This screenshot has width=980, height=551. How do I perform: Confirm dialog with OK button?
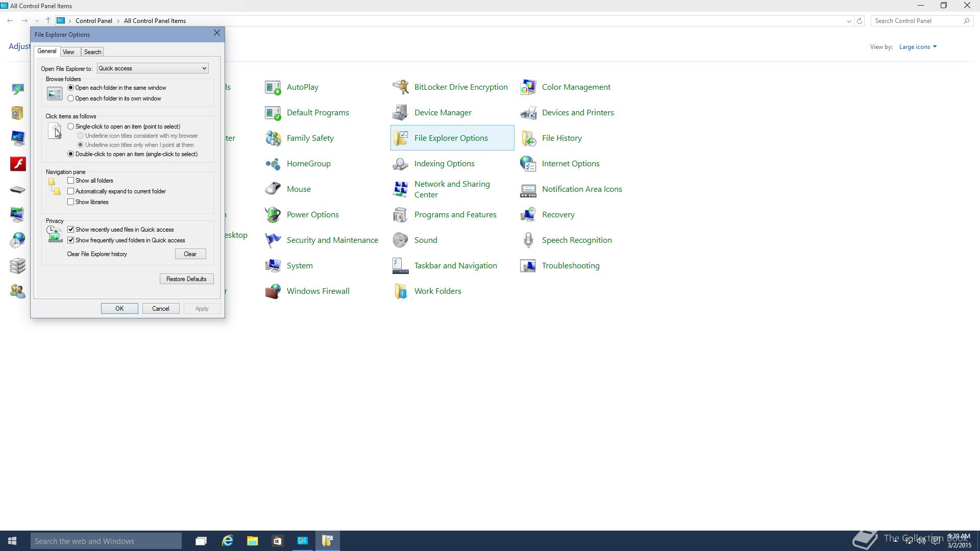119,309
